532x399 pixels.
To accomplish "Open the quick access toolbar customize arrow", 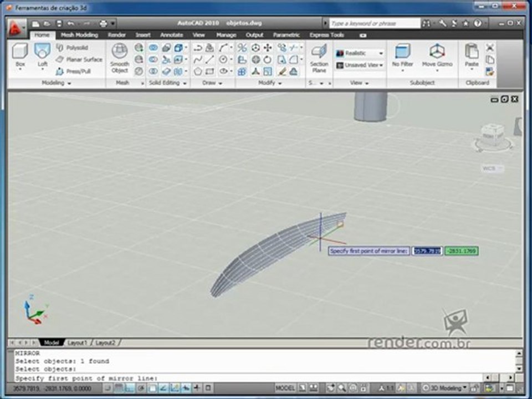I will click(x=113, y=24).
